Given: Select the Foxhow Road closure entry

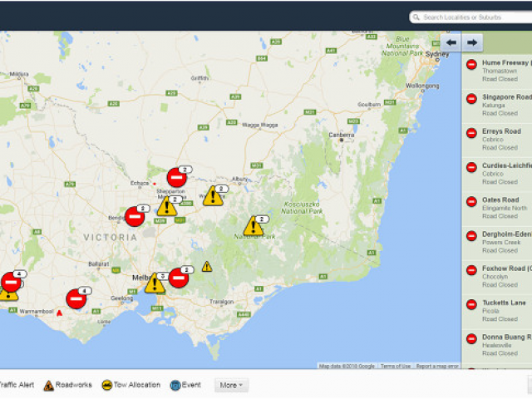Looking at the screenshot, I should [x=497, y=277].
